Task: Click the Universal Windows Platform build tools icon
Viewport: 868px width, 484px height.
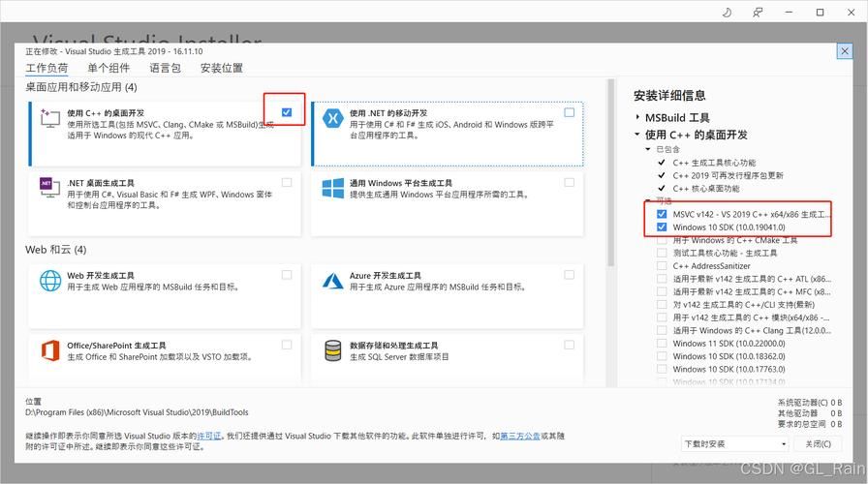Action: [x=332, y=188]
